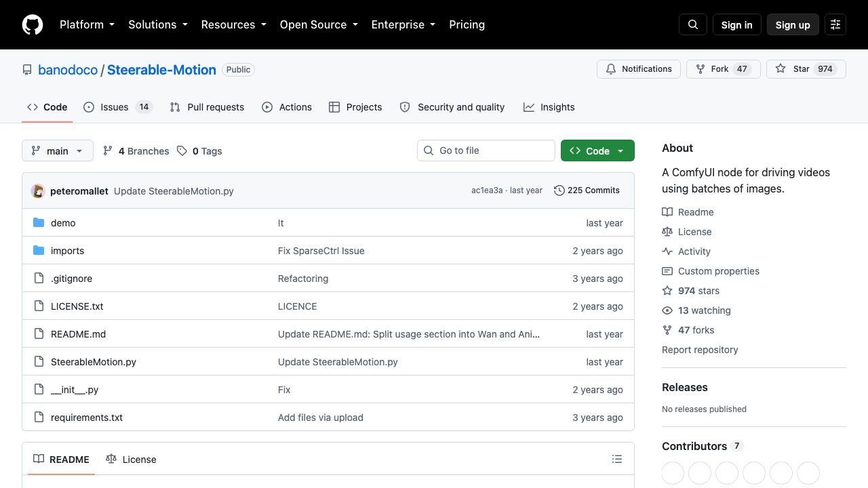
Task: Open the 4 Branches link
Action: point(136,151)
